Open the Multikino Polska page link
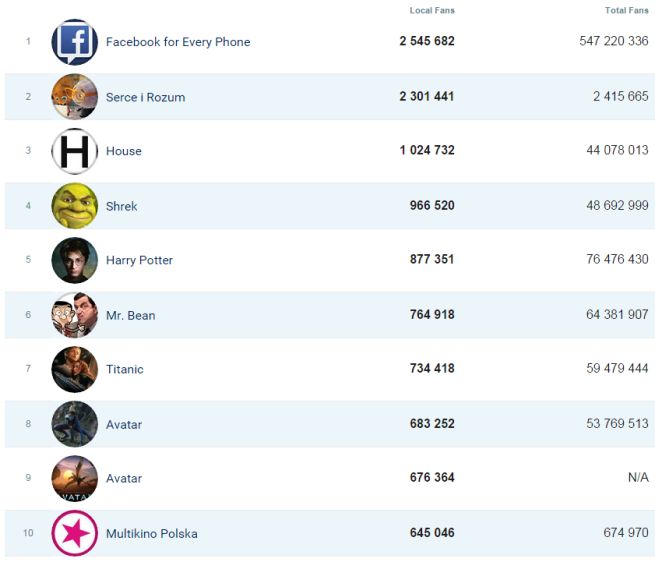655x562 pixels. point(151,533)
